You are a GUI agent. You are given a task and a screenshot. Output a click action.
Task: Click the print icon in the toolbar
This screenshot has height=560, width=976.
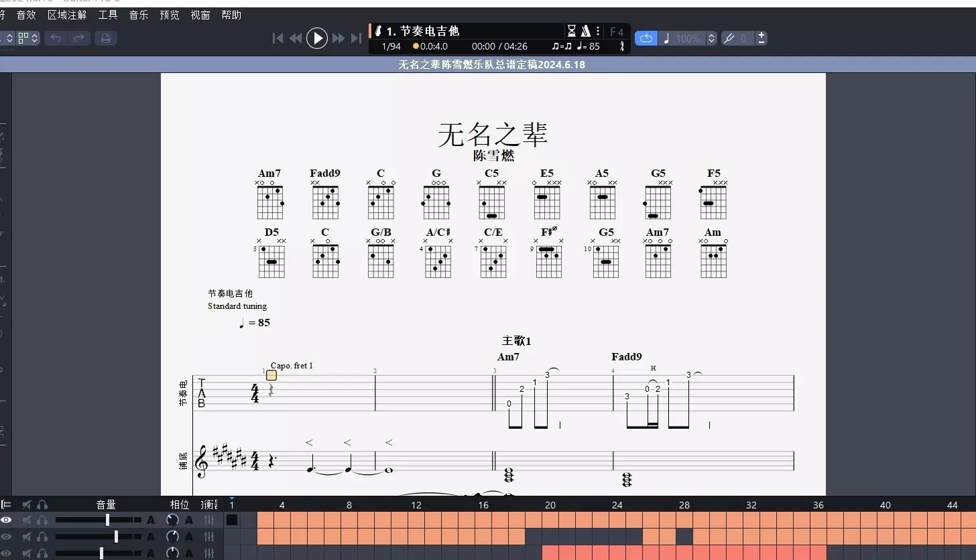pos(105,38)
